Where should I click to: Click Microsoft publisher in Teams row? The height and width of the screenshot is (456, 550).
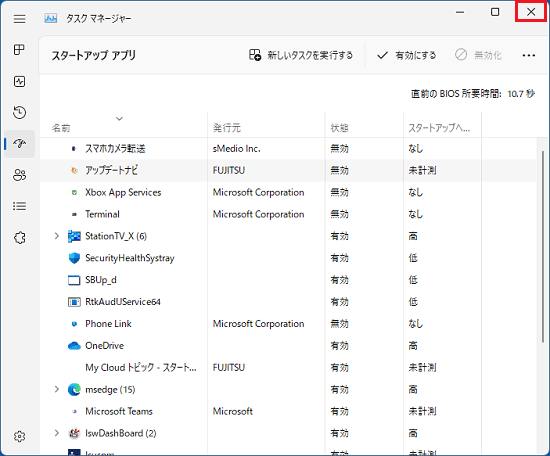233,411
